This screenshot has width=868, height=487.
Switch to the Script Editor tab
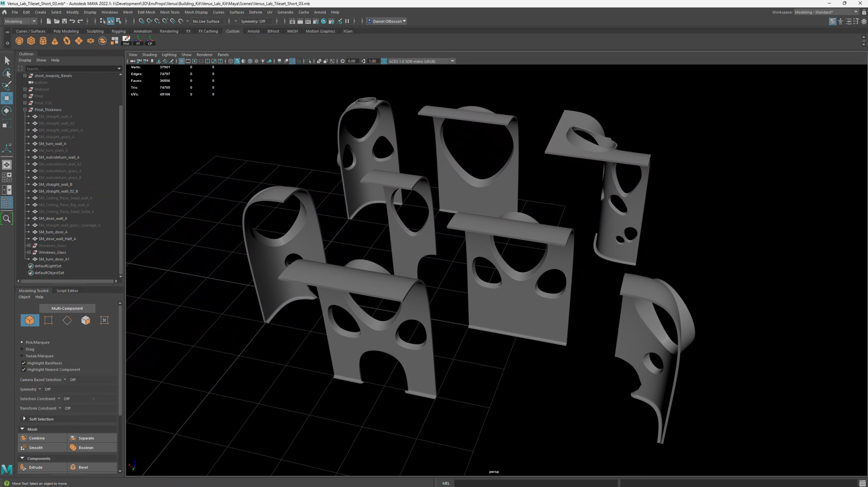point(67,291)
